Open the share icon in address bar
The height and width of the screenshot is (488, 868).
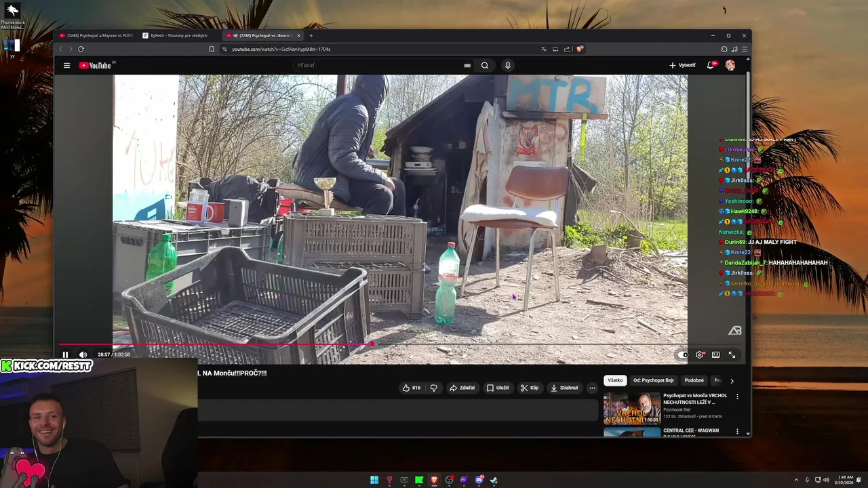(x=567, y=49)
